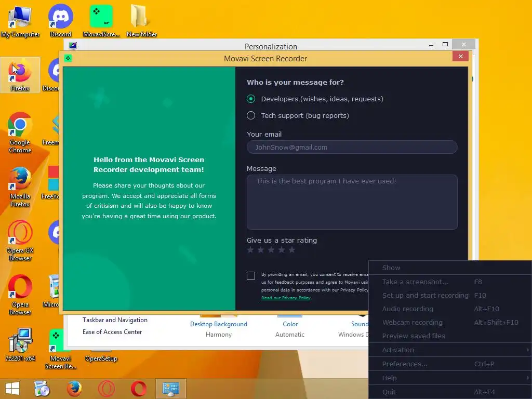Open Google Chrome desktop shortcut
Viewport: 532px width, 399px height.
point(20,132)
